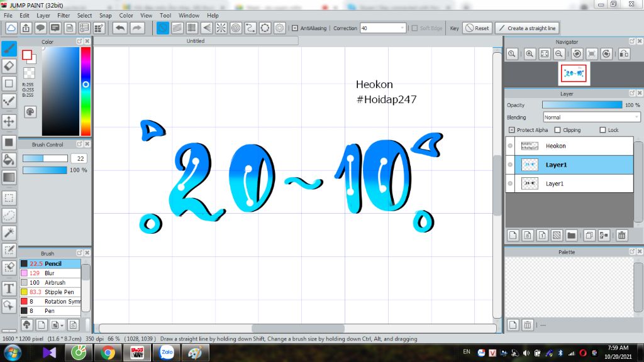Open Chrome from the taskbar
Screen dimensions: 644x362
108,353
